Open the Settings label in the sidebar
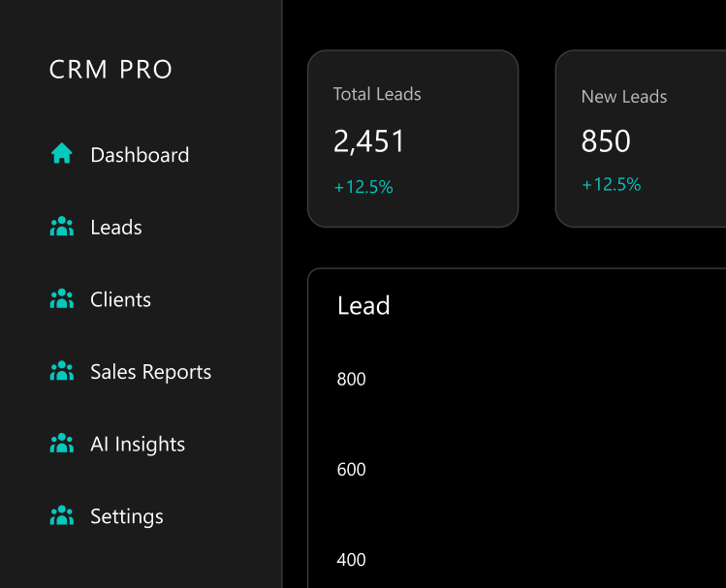 [127, 517]
